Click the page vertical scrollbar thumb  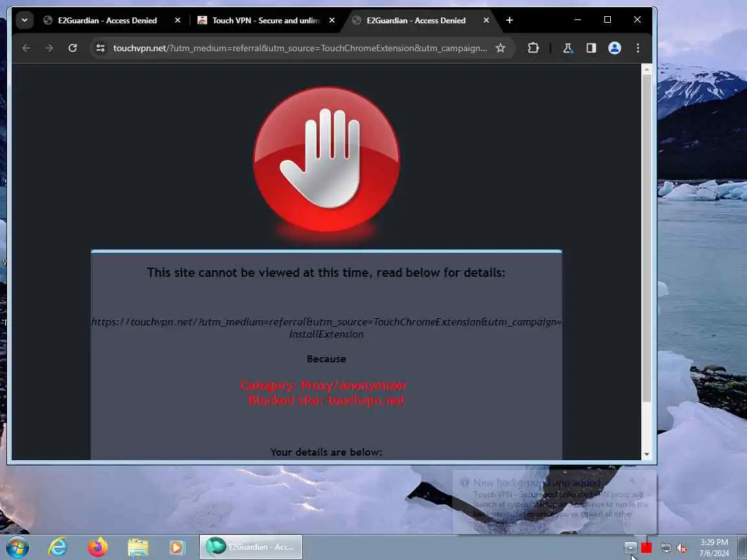click(646, 238)
